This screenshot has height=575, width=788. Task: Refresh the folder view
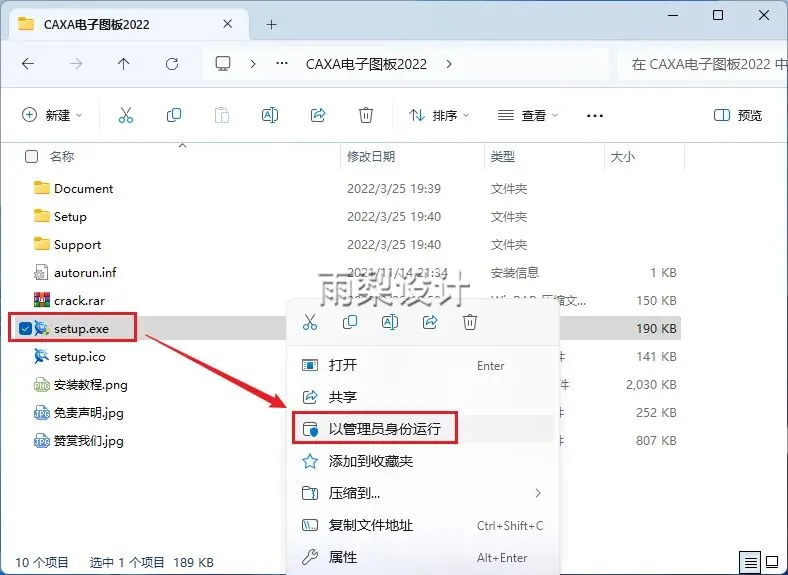point(172,64)
